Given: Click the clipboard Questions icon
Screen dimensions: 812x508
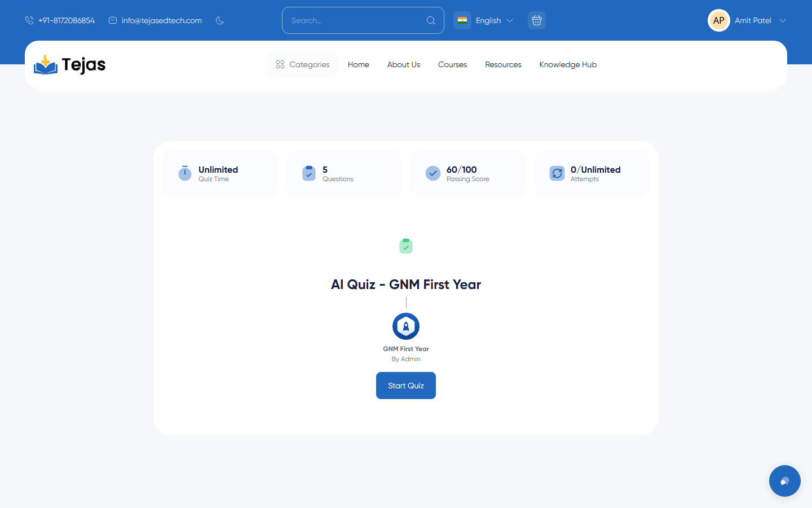Looking at the screenshot, I should (x=309, y=173).
